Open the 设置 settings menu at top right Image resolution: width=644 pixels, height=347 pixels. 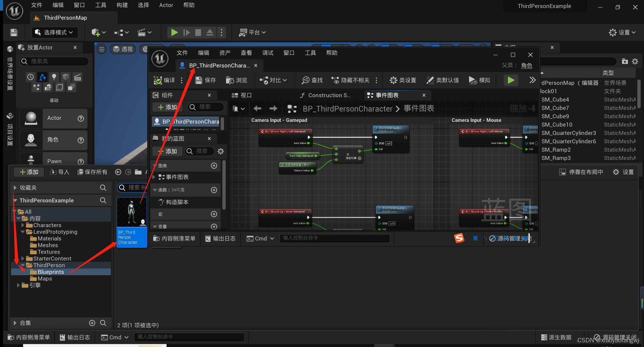[x=622, y=32]
